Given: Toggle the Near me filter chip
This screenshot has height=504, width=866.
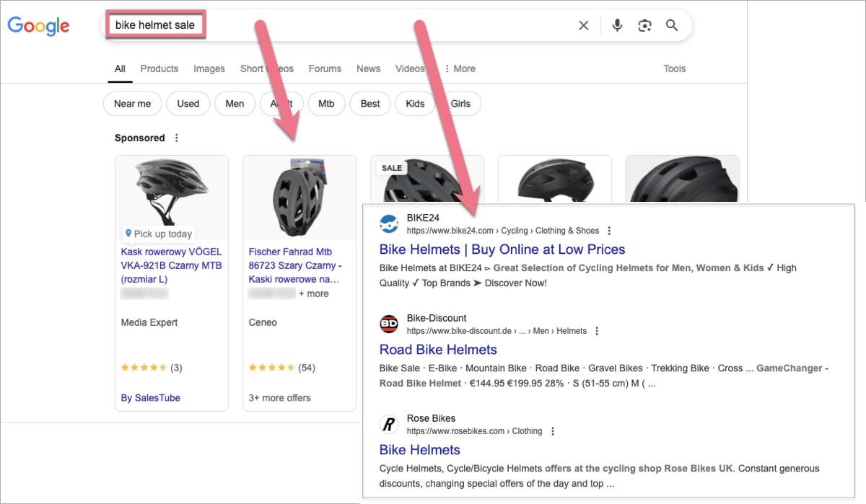Looking at the screenshot, I should coord(132,103).
